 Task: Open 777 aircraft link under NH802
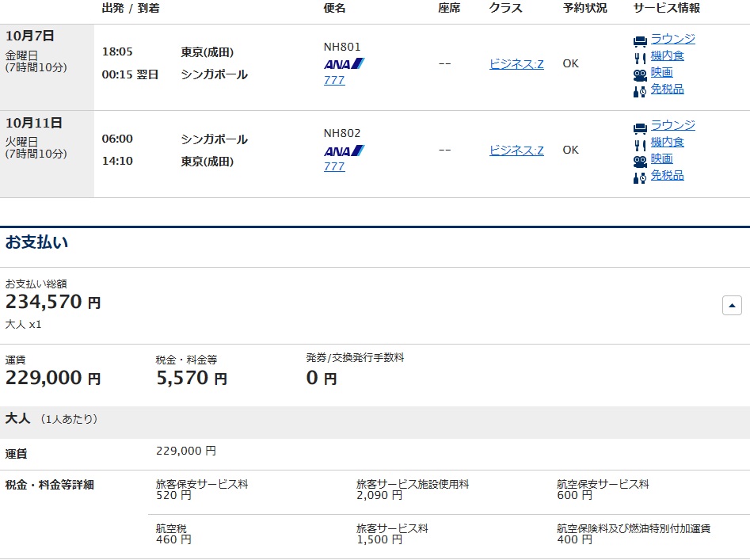pyautogui.click(x=334, y=166)
